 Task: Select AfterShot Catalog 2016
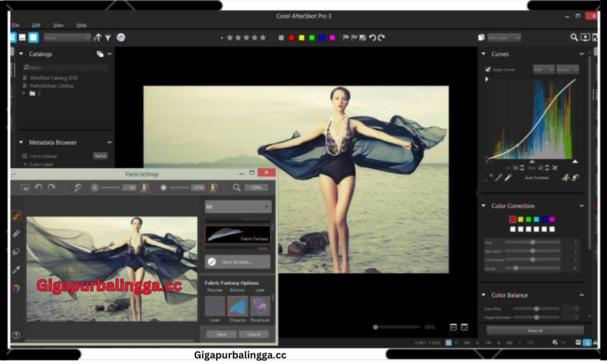pos(54,78)
